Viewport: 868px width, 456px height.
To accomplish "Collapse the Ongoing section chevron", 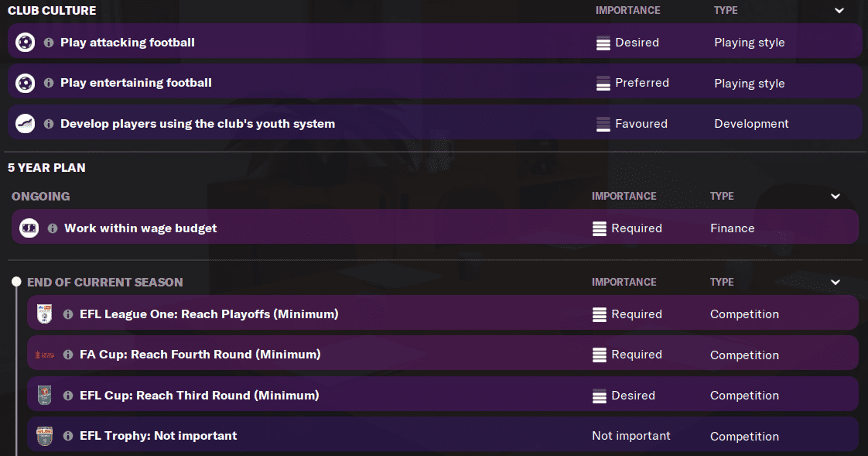I will pyautogui.click(x=836, y=197).
